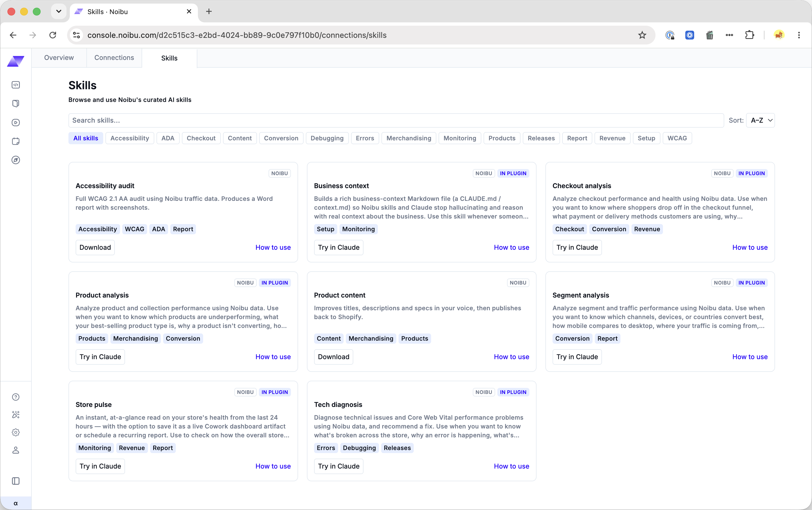Switch to the Overview tab

(x=59, y=58)
